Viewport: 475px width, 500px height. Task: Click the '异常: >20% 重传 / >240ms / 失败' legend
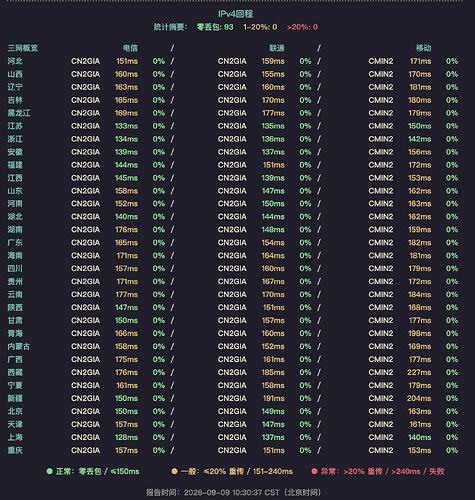pos(383,471)
